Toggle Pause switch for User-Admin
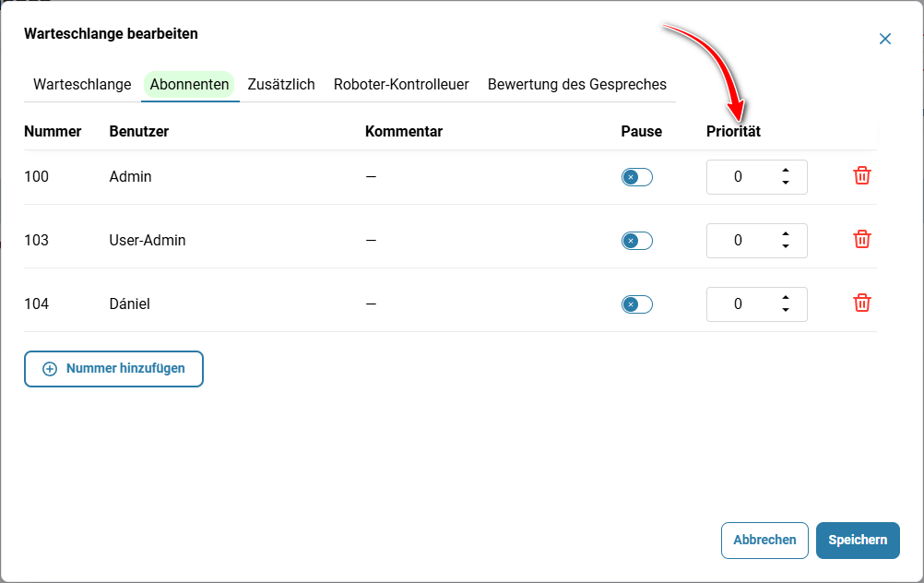Viewport: 924px width, 583px height. pos(637,241)
